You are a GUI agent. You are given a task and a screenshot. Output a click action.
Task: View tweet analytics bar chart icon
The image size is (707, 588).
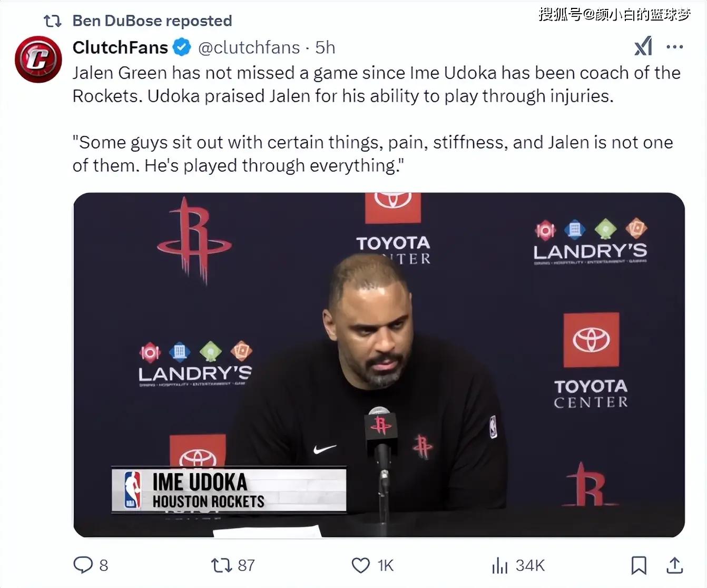point(499,565)
